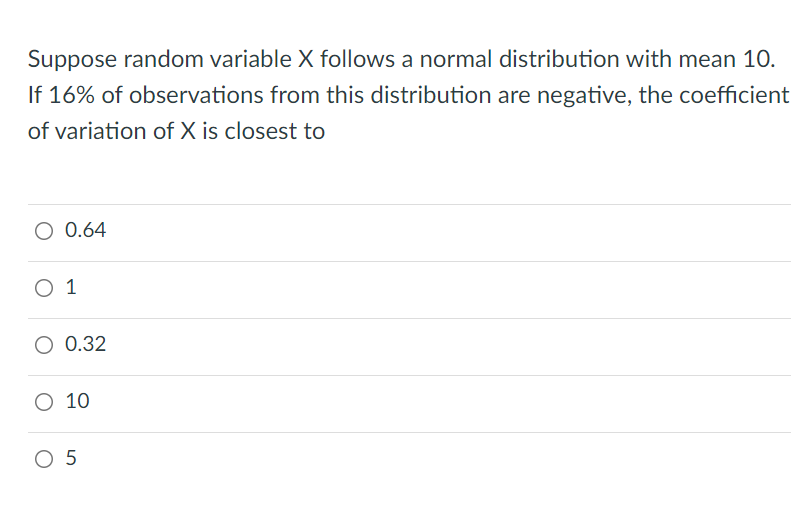
Task: Click the empty row area right of 0.64
Action: [448, 233]
